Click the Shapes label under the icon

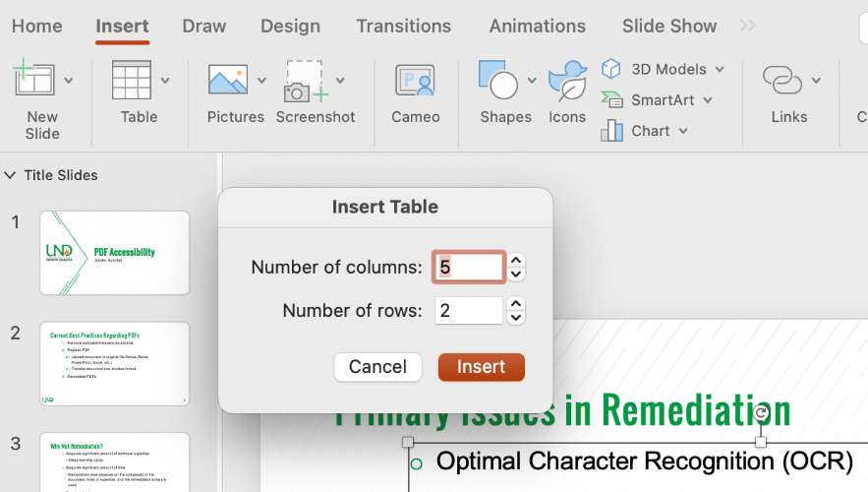tap(506, 117)
